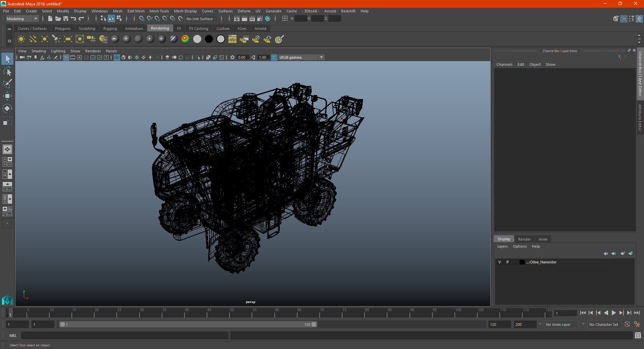
Task: Play animation forwards
Action: [613, 313]
